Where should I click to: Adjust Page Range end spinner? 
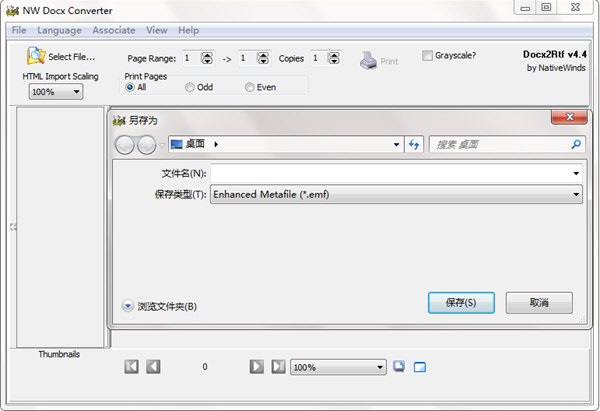click(263, 58)
